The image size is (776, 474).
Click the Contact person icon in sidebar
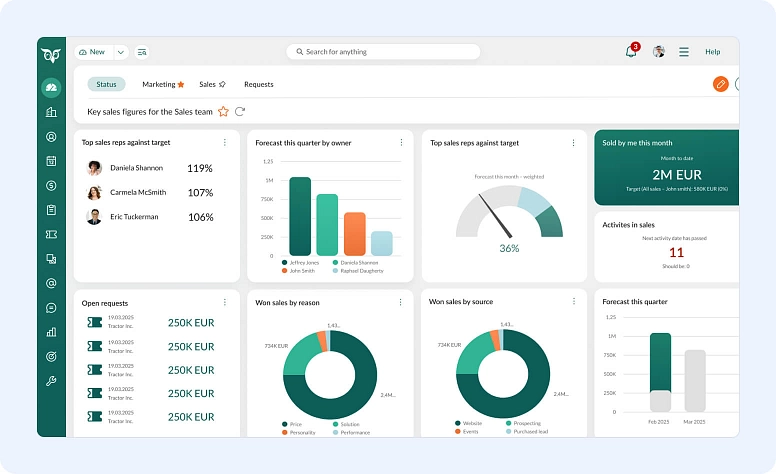[51, 137]
